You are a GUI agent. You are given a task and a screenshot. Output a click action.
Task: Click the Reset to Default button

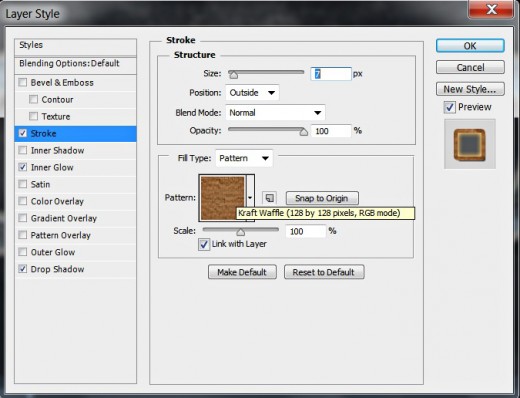[324, 272]
